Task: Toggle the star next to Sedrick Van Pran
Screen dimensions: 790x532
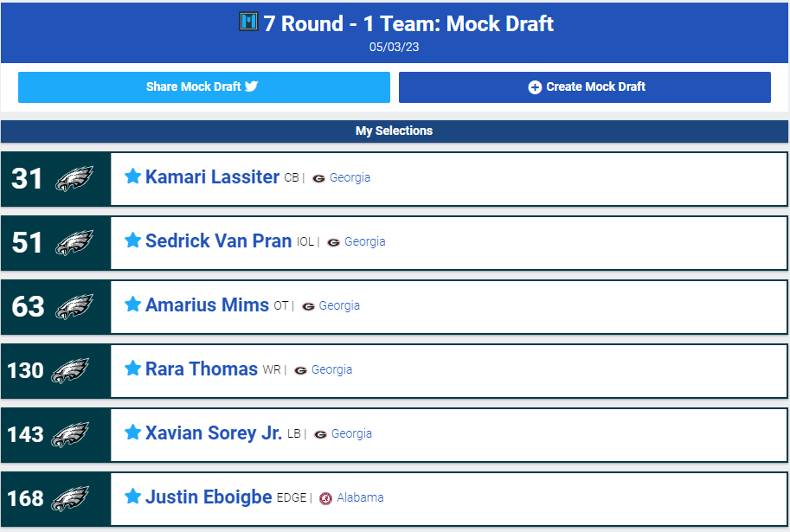Action: [132, 240]
